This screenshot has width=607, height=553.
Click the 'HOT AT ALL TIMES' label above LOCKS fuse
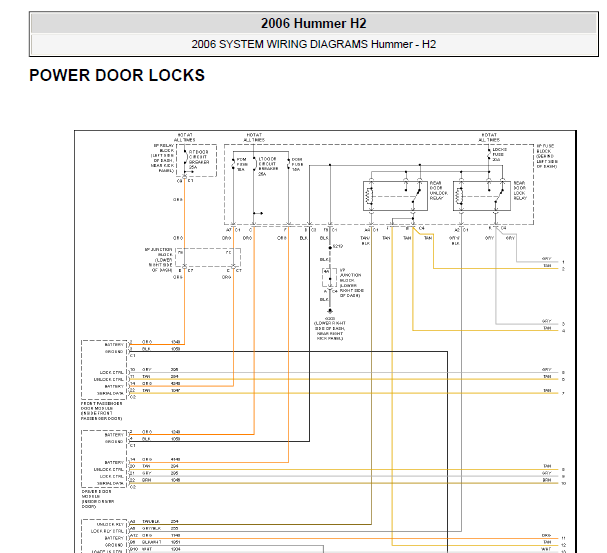tap(489, 137)
